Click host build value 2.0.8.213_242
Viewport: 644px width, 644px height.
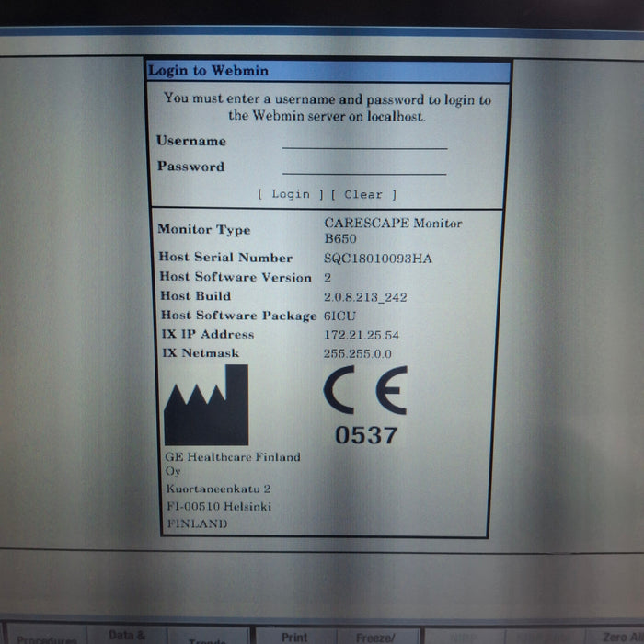point(365,297)
